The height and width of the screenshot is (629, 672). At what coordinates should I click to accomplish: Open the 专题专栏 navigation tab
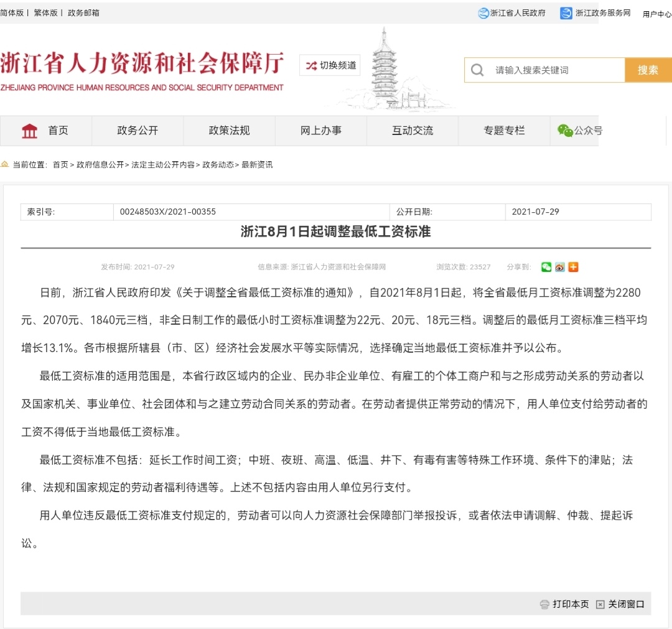click(505, 131)
